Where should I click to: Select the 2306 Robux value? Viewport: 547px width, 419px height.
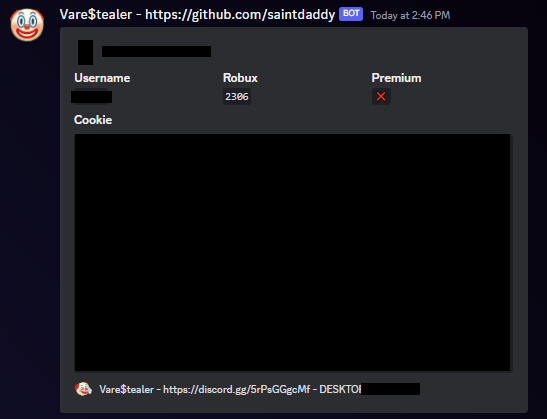[x=237, y=97]
